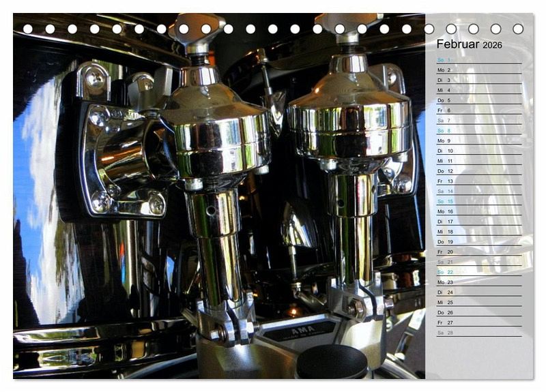The height and width of the screenshot is (392, 546).
Task: Click the Fr 13 date row
Action: click(x=444, y=181)
